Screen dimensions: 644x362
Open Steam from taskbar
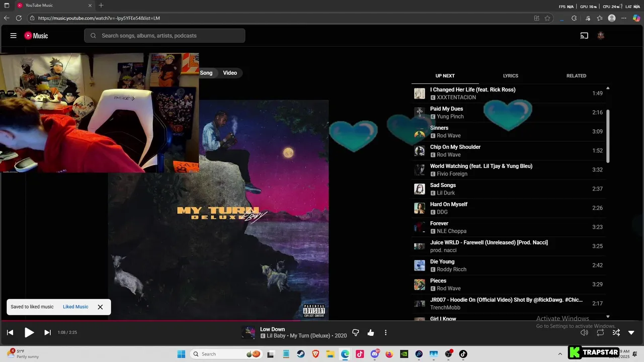300,354
